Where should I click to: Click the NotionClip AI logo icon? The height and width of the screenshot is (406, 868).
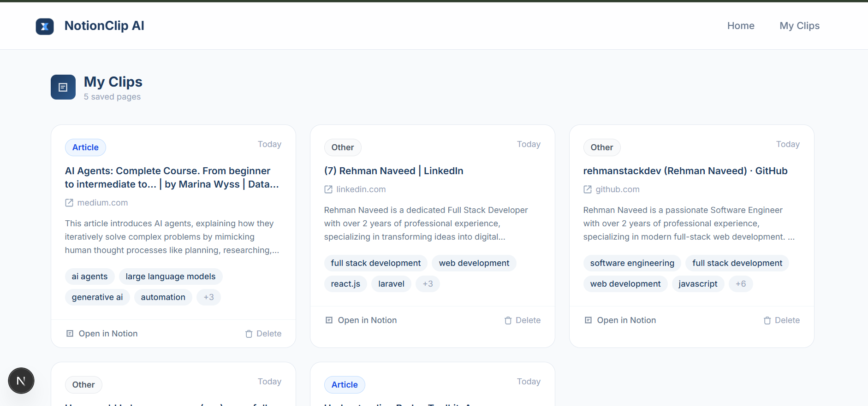(x=45, y=26)
